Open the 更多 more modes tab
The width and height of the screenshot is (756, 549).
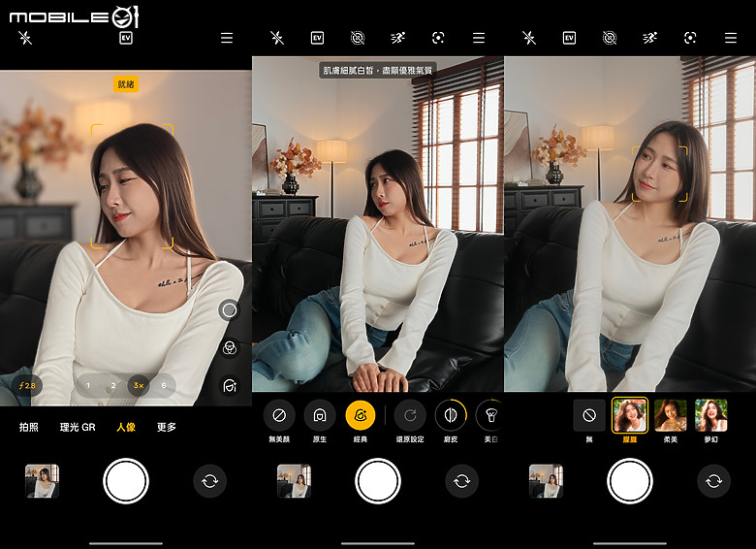pyautogui.click(x=167, y=427)
